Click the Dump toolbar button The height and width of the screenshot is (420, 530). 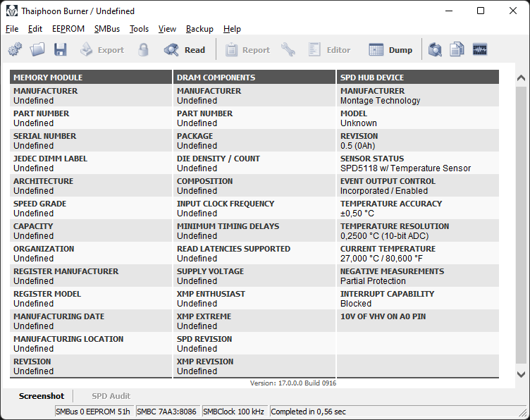[x=390, y=50]
